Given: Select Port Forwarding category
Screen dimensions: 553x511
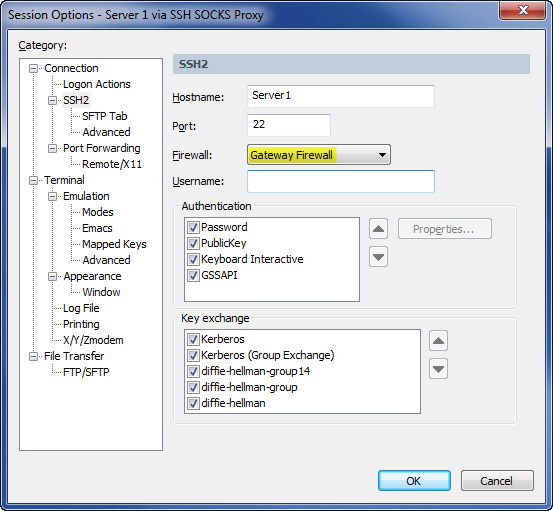Looking at the screenshot, I should [x=102, y=148].
